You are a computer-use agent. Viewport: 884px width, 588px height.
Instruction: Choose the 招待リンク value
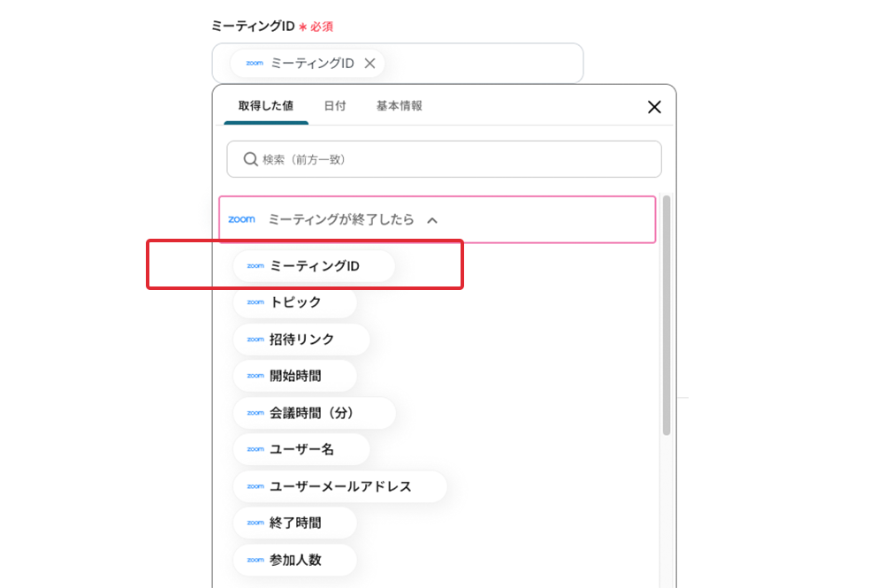click(x=301, y=340)
